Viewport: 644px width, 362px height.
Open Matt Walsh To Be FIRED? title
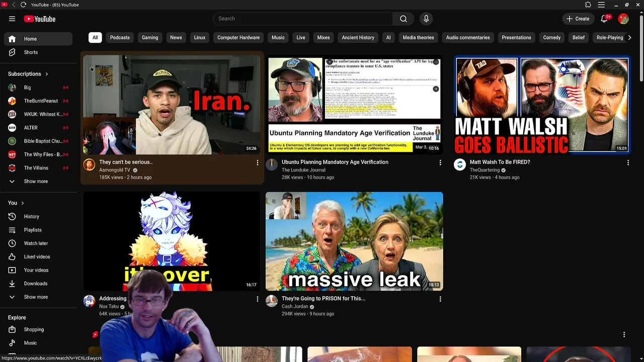click(500, 162)
